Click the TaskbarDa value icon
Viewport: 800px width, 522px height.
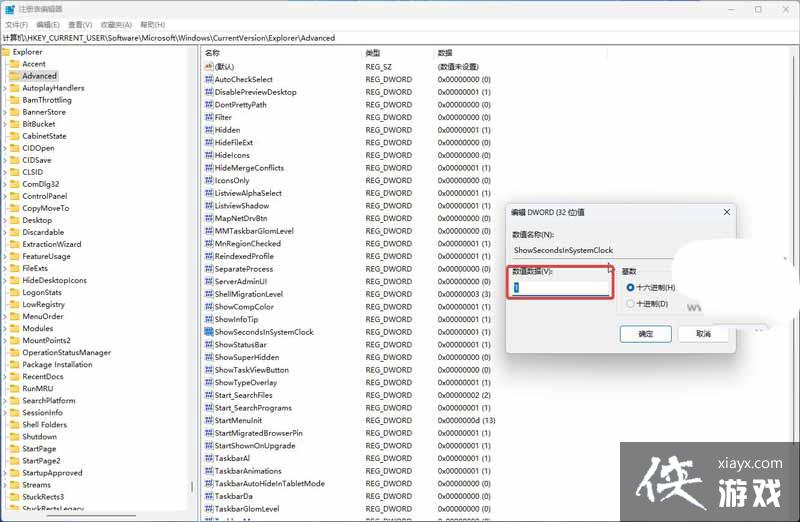209,496
